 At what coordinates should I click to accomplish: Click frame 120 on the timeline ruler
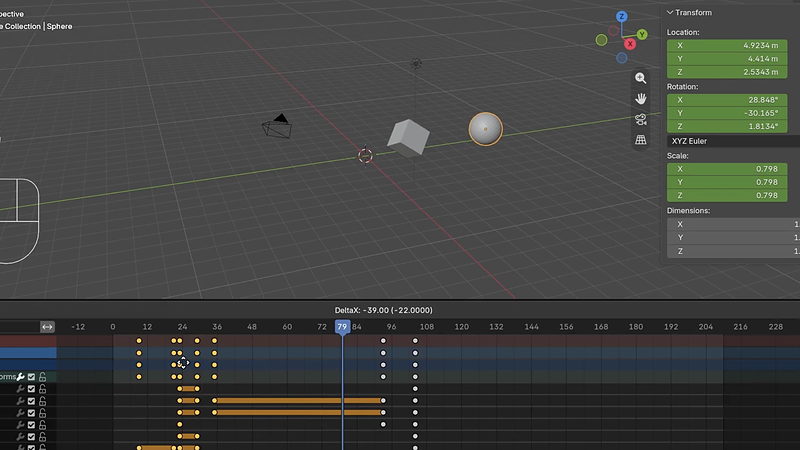tap(461, 327)
